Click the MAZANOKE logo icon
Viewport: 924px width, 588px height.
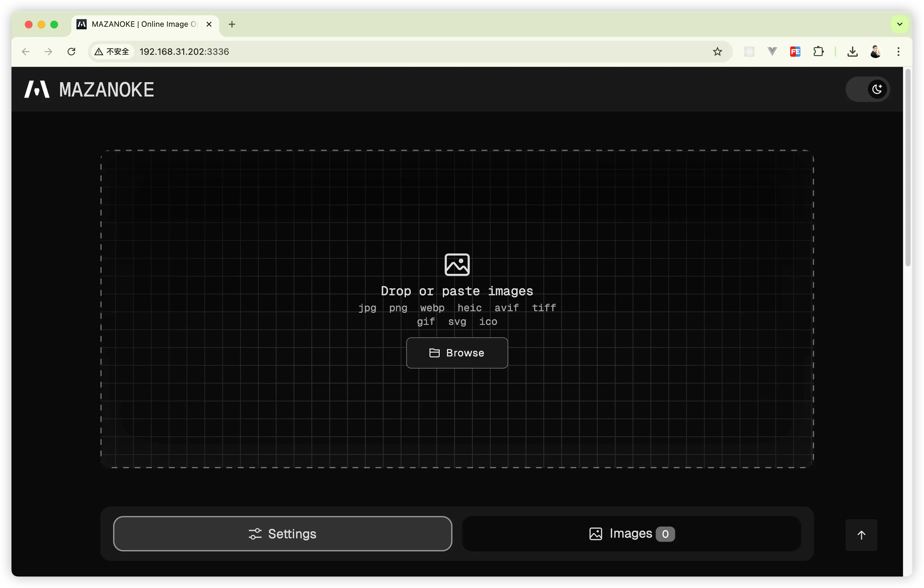pyautogui.click(x=37, y=90)
